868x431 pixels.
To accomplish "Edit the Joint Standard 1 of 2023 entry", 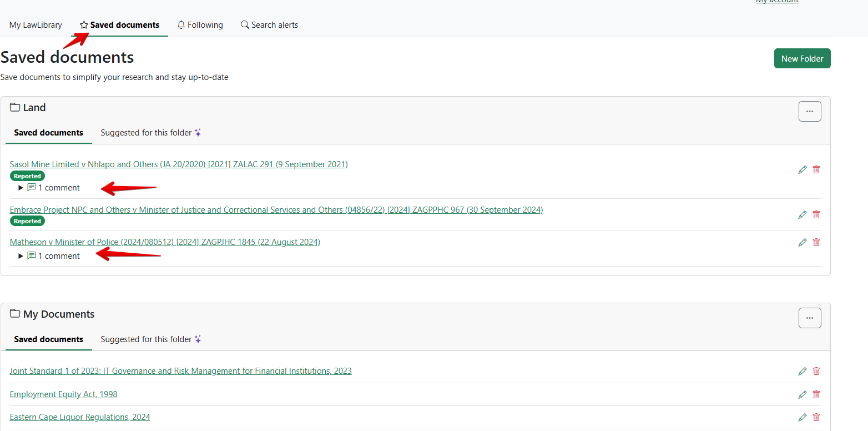I will coord(802,371).
